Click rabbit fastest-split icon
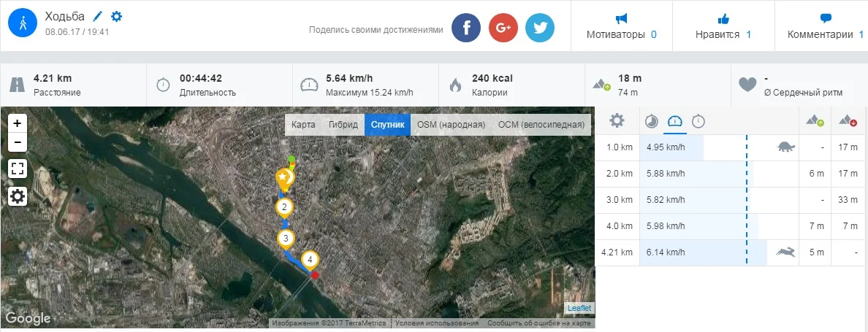 click(x=786, y=252)
